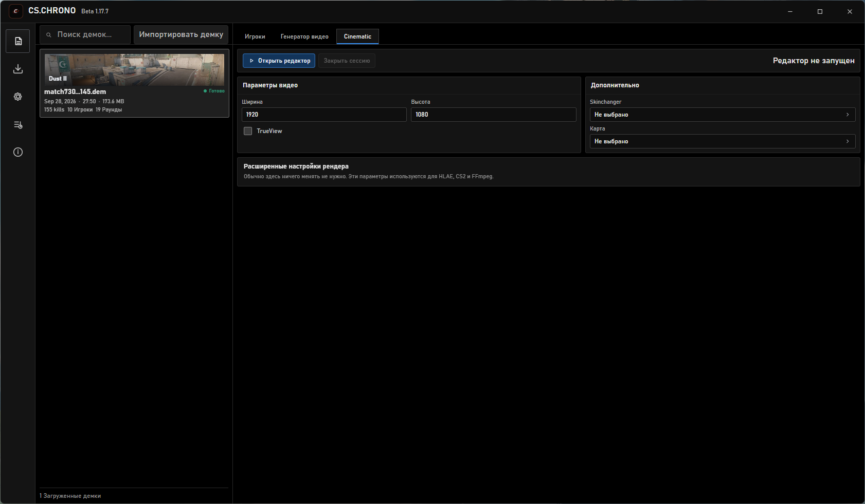Open the downloads sidebar icon
The width and height of the screenshot is (865, 504).
click(x=18, y=69)
